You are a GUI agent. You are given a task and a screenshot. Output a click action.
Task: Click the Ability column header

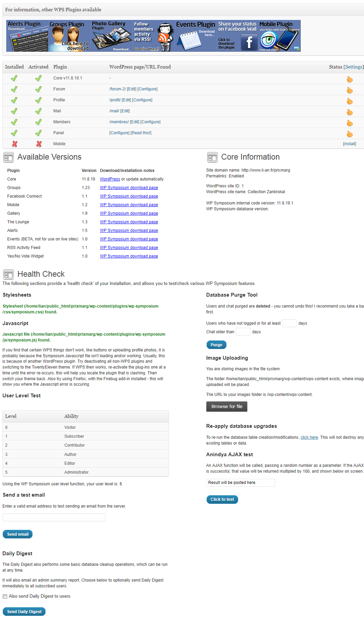point(71,416)
